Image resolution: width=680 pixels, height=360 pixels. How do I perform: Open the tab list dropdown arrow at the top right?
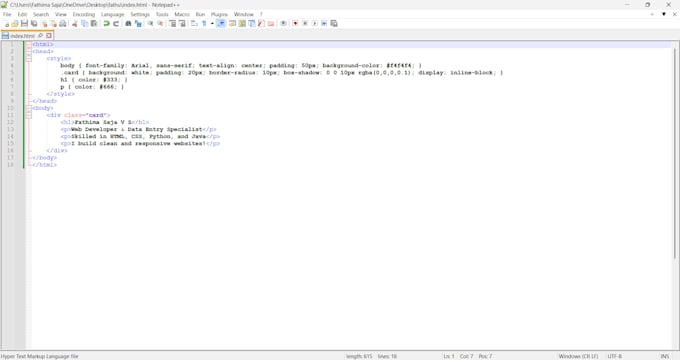click(664, 14)
